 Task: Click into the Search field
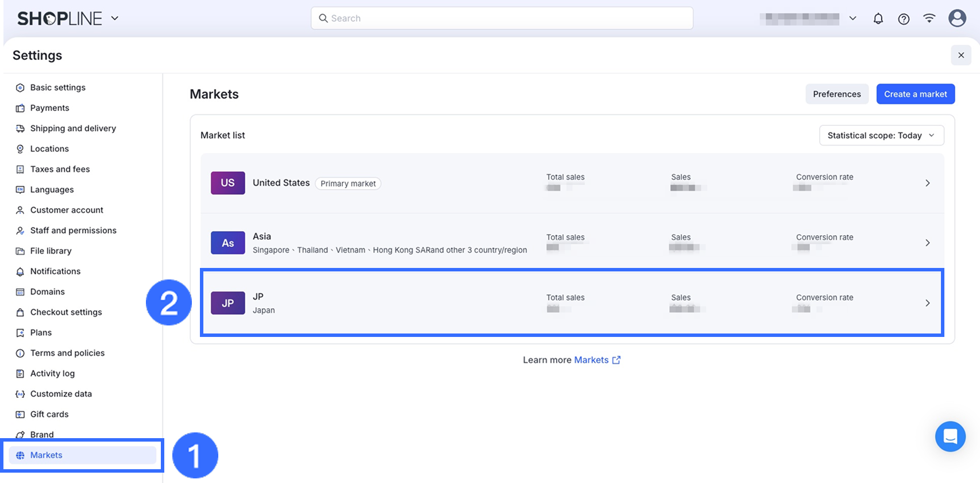[501, 18]
